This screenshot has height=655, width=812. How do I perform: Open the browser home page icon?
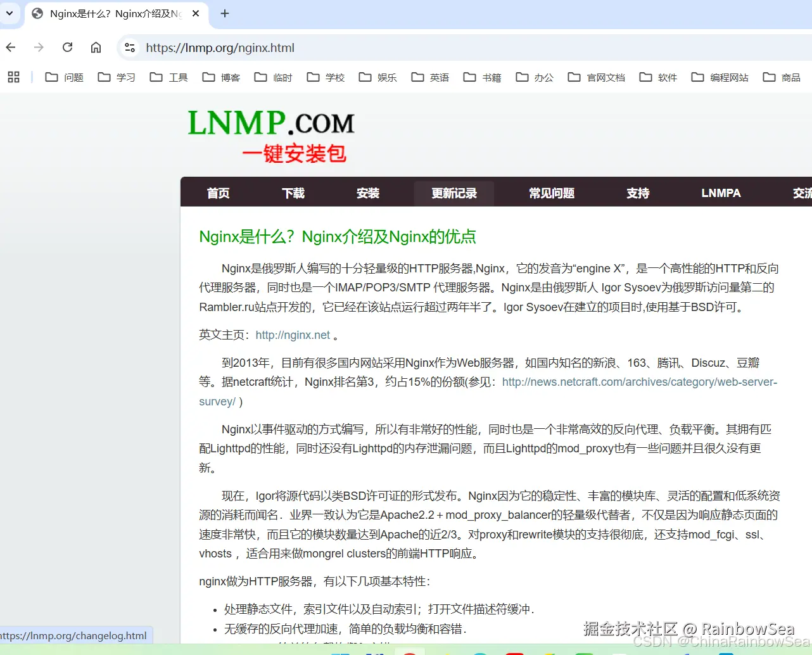(96, 48)
